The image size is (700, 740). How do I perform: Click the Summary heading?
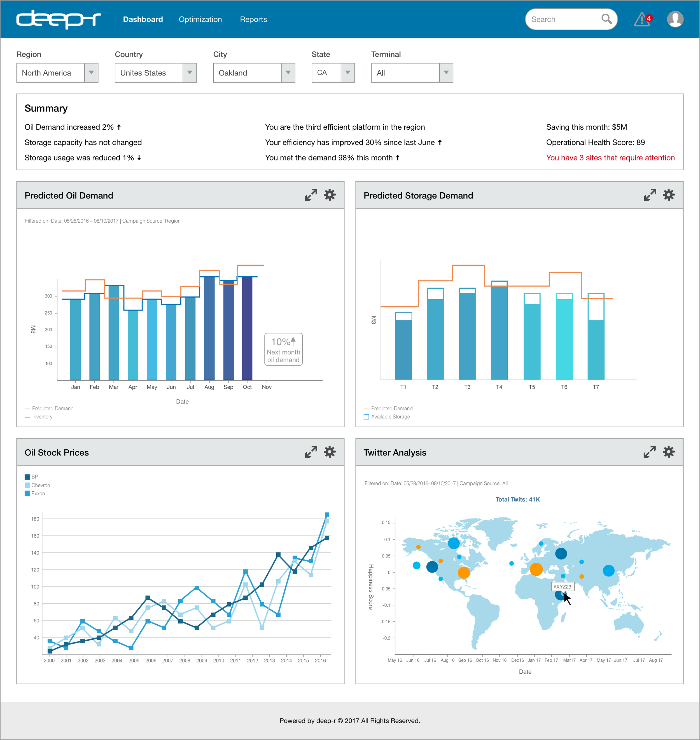(46, 109)
